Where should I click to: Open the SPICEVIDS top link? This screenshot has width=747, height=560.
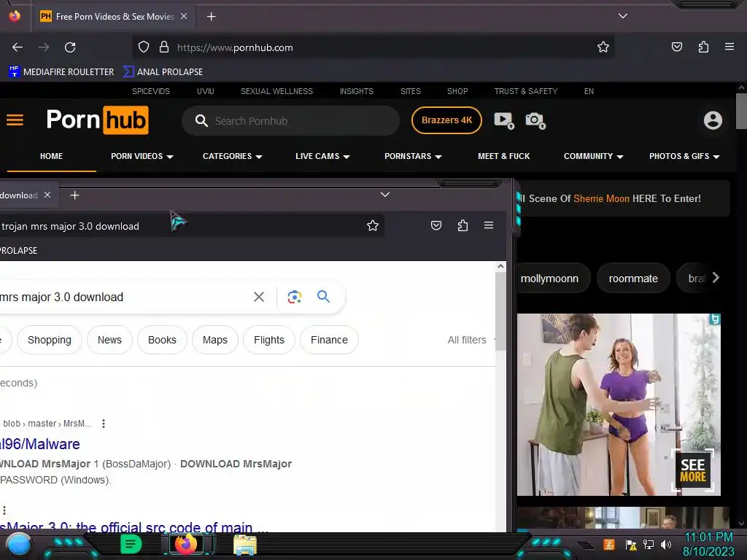click(151, 91)
